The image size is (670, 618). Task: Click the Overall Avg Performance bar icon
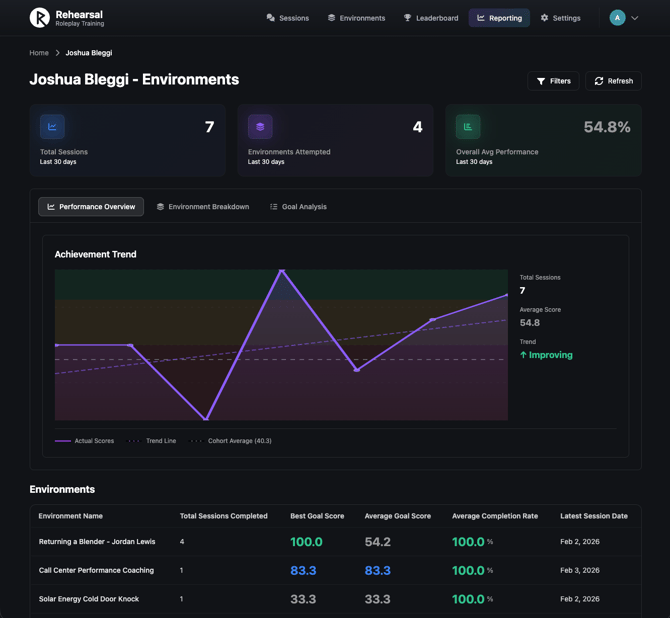pyautogui.click(x=468, y=127)
